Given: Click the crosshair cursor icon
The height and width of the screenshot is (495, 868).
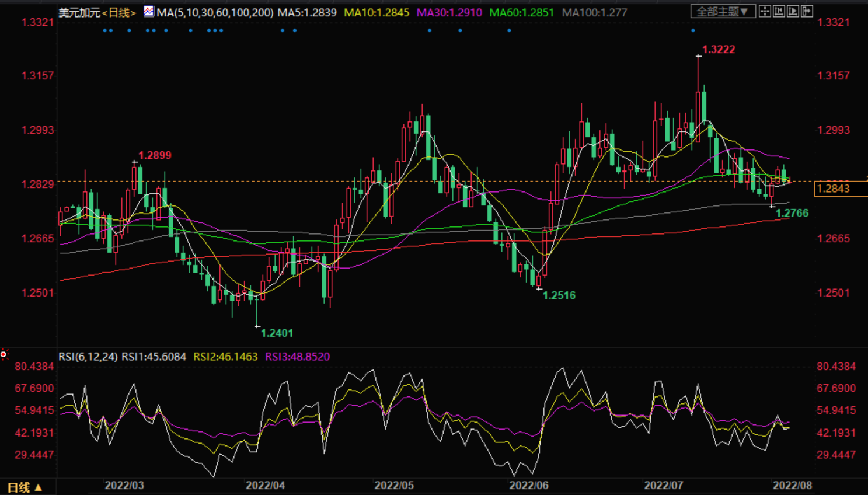Looking at the screenshot, I should click(765, 11).
